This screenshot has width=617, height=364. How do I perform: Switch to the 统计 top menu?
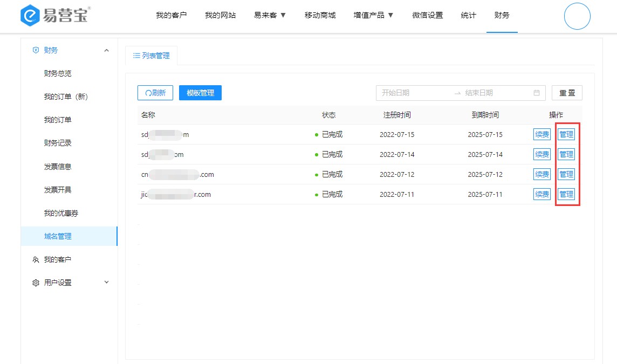coord(468,15)
